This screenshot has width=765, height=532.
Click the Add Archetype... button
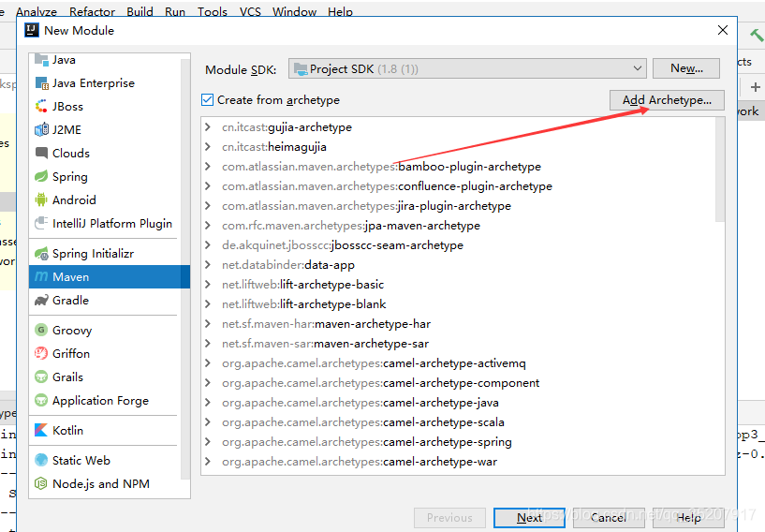click(667, 100)
